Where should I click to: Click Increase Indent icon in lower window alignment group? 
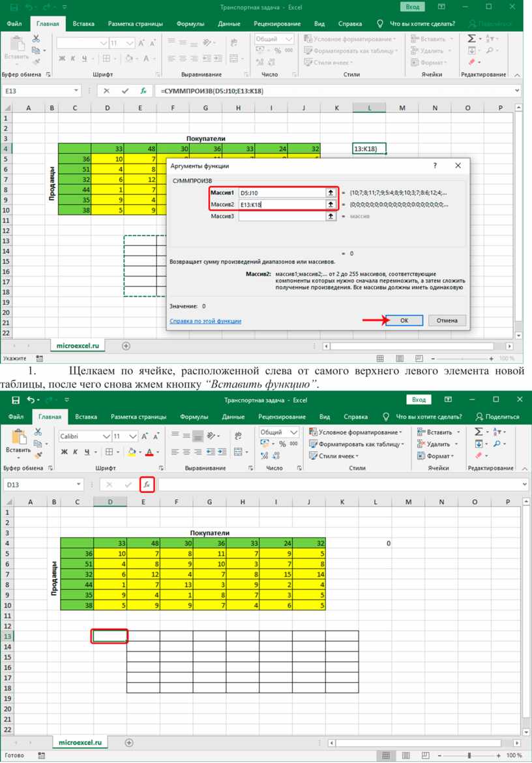[x=222, y=452]
